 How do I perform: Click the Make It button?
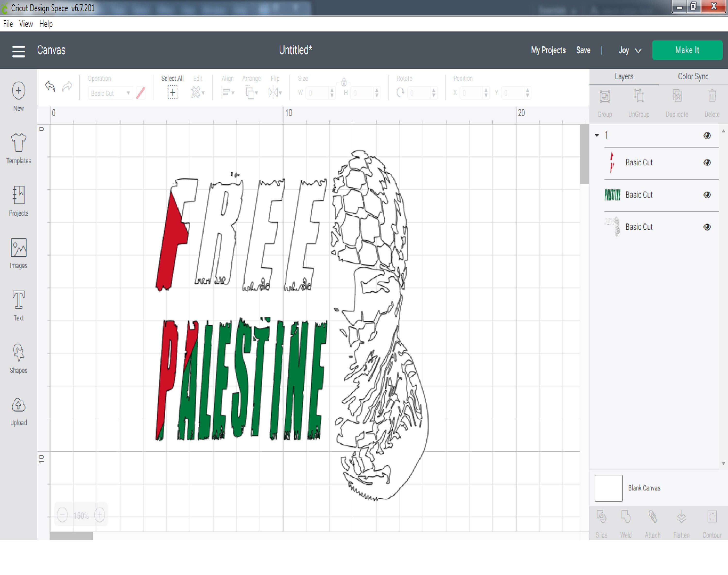coord(687,50)
